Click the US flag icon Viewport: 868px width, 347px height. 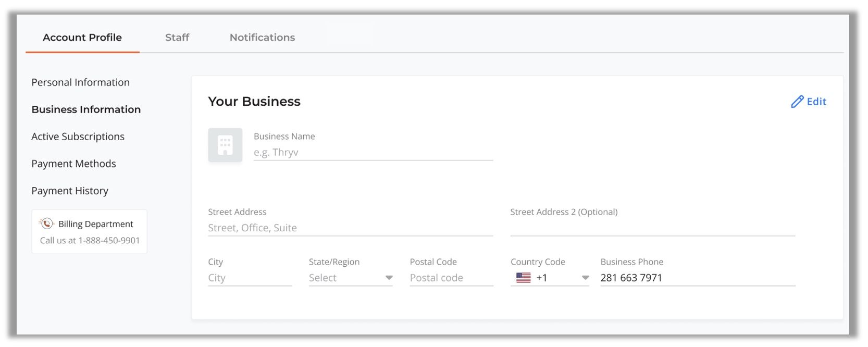523,278
